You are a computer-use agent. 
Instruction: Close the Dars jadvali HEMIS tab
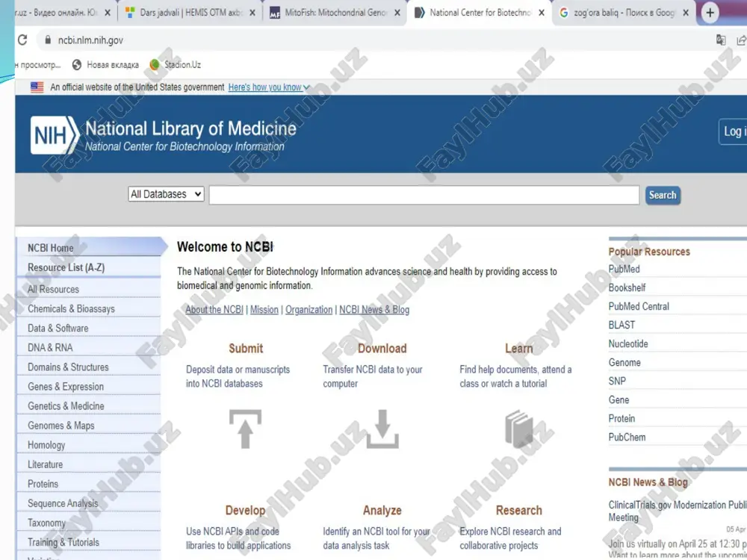(252, 13)
